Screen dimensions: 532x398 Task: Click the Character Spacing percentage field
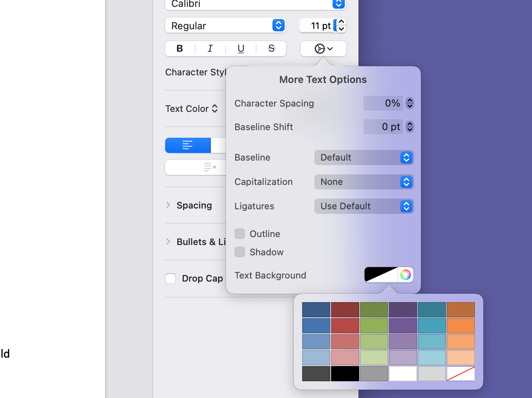383,103
